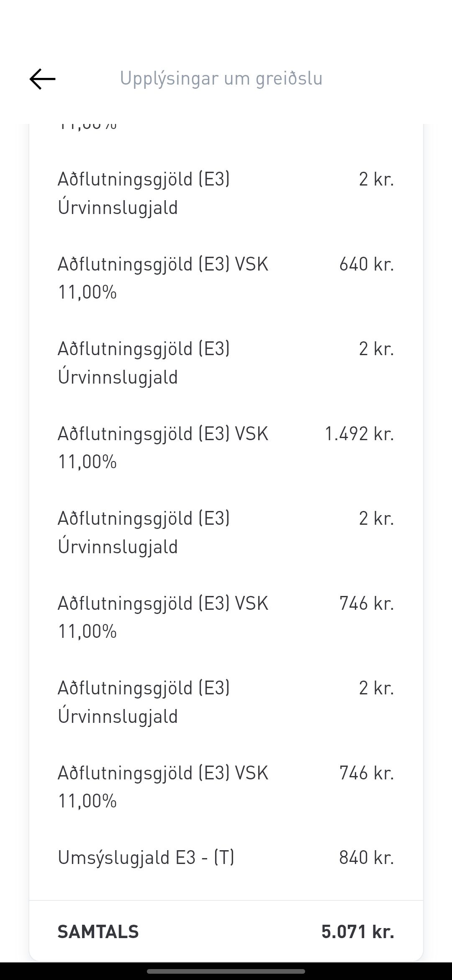The height and width of the screenshot is (980, 452).
Task: Tap the 1.492 kr. amount
Action: [x=359, y=434]
